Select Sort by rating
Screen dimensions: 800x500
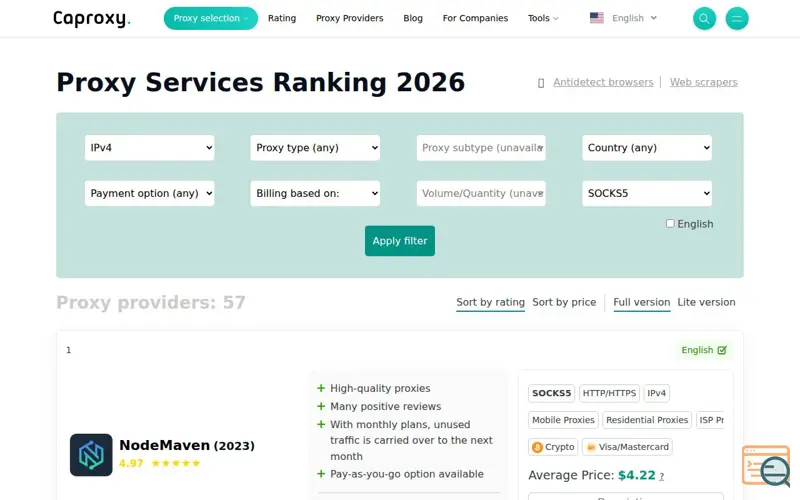[490, 302]
